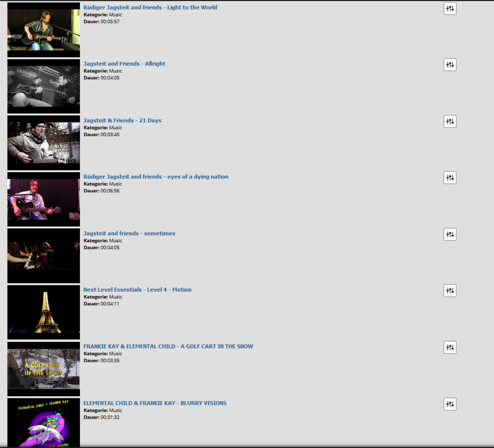Click sliders icon for A Golf Cart in the Snow
494x448 pixels.
450,348
